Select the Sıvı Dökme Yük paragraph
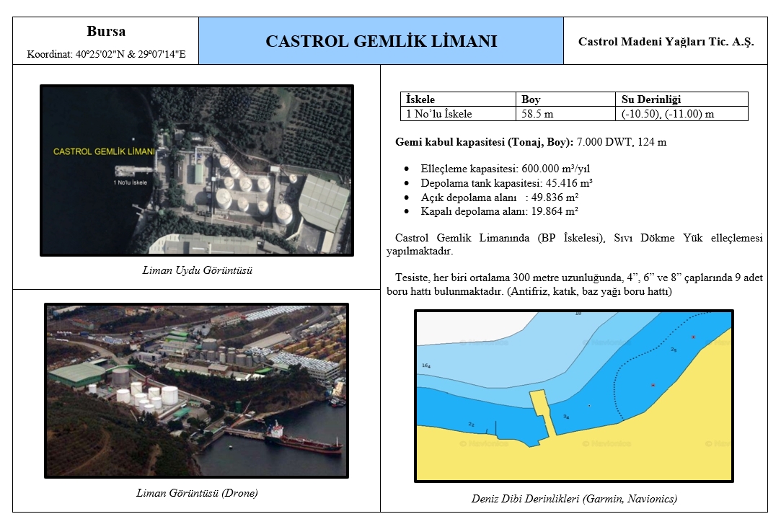This screenshot has width=781, height=532. click(x=574, y=244)
